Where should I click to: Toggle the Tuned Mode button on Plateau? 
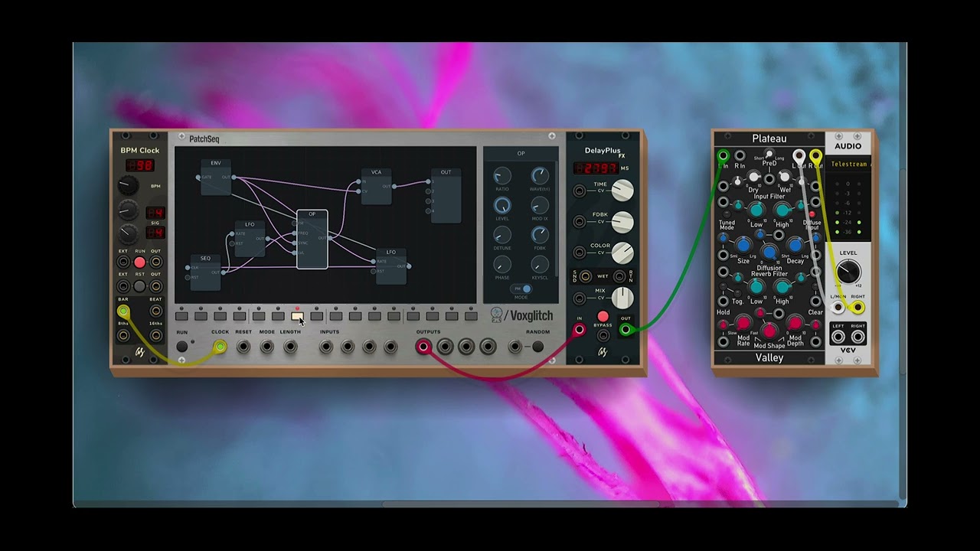[x=725, y=215]
